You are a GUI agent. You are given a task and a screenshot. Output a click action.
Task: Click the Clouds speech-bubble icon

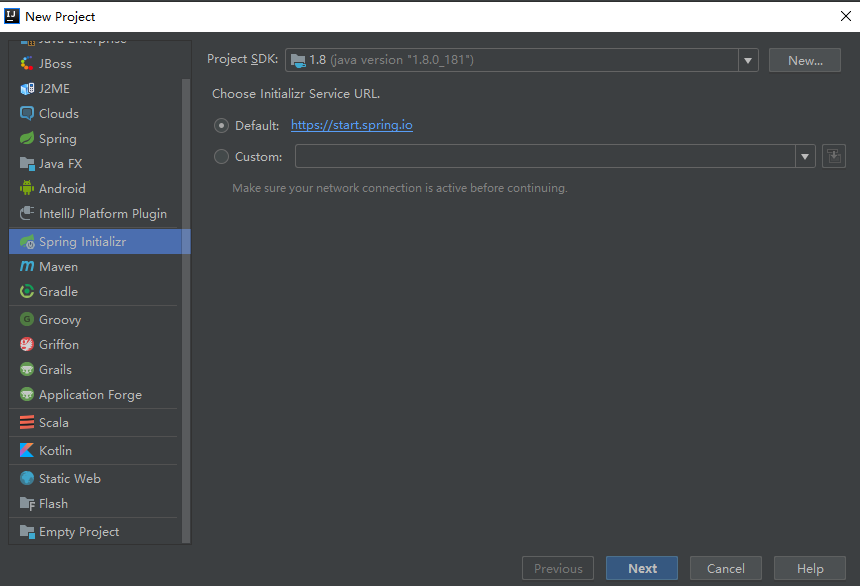(26, 114)
